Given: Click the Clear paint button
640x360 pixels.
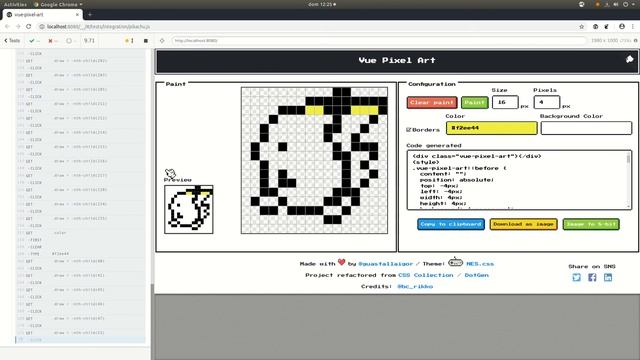Looking at the screenshot, I should [x=431, y=102].
